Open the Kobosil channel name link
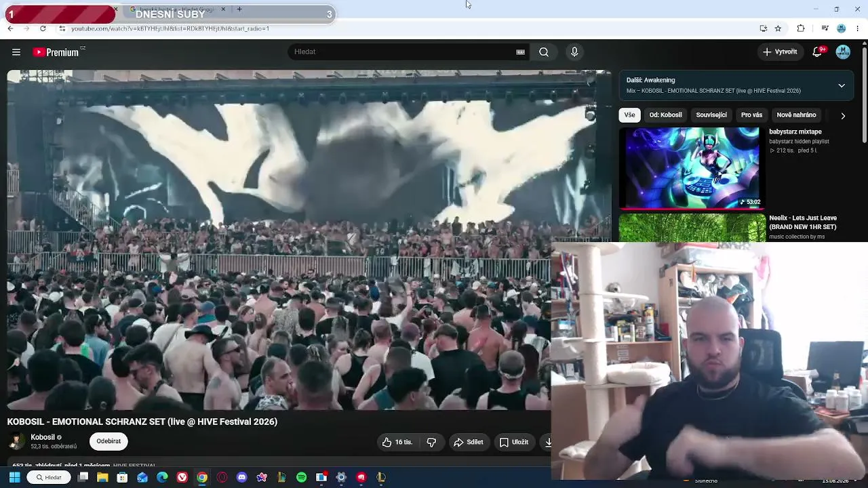The image size is (868, 488). click(x=43, y=437)
